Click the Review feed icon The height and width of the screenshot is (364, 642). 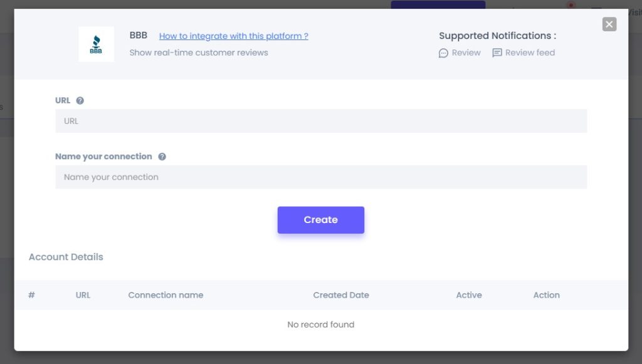pyautogui.click(x=497, y=53)
